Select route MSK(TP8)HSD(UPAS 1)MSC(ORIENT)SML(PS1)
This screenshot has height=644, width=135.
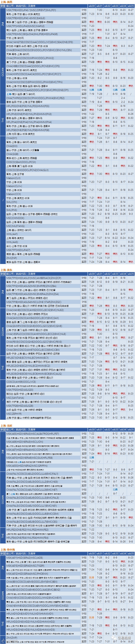(x=31, y=10)
